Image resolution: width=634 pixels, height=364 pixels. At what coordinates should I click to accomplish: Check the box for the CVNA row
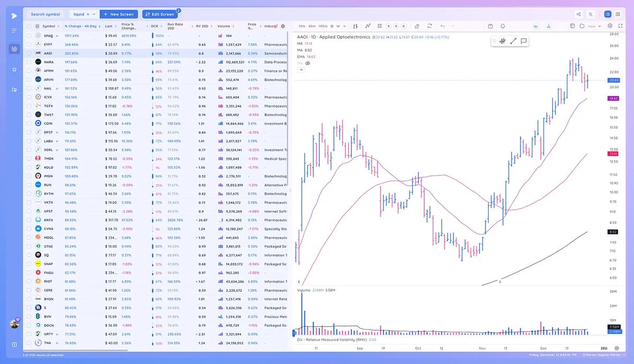(x=29, y=229)
